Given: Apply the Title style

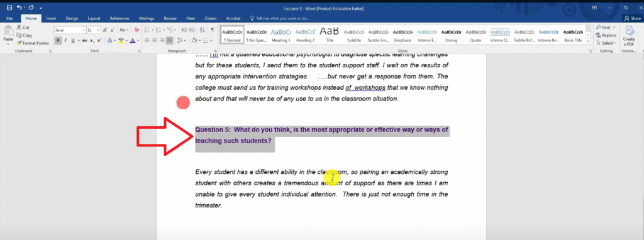Looking at the screenshot, I should tap(330, 35).
